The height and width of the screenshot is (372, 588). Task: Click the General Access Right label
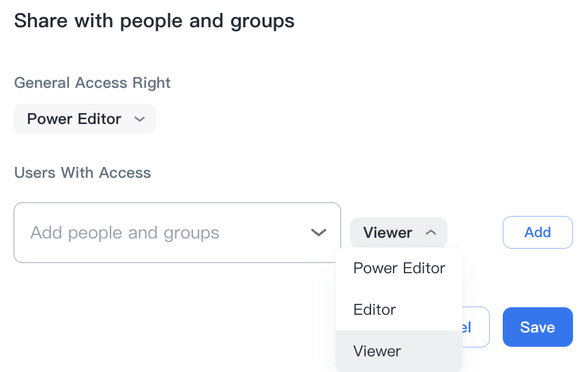point(92,83)
